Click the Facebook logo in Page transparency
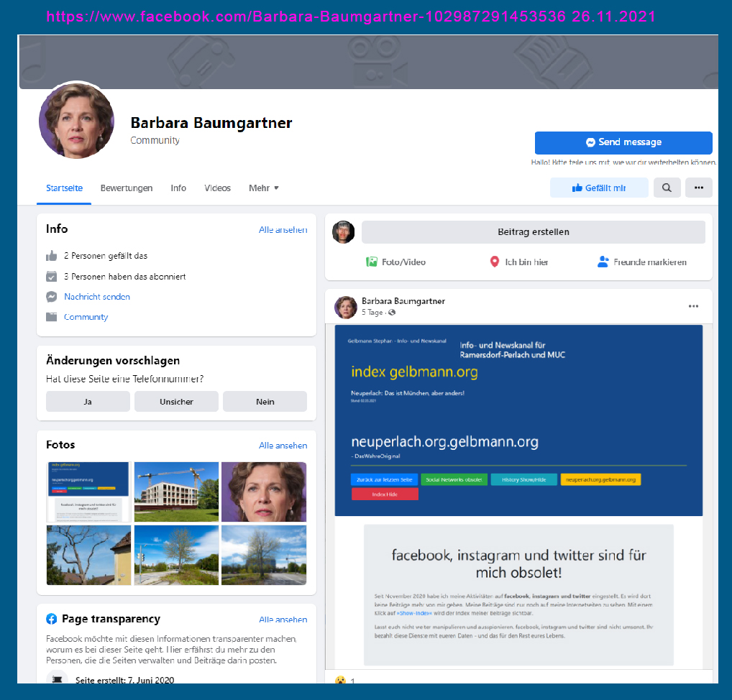This screenshot has height=700, width=732. [x=51, y=620]
